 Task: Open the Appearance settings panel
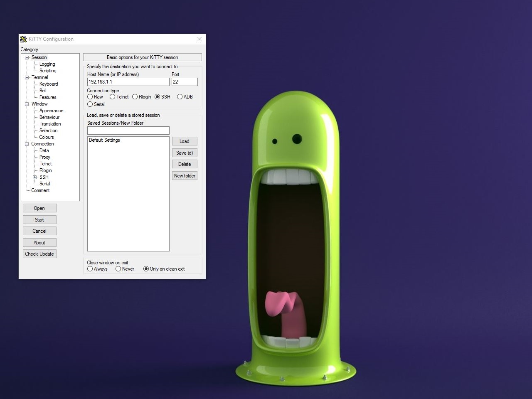tap(51, 111)
